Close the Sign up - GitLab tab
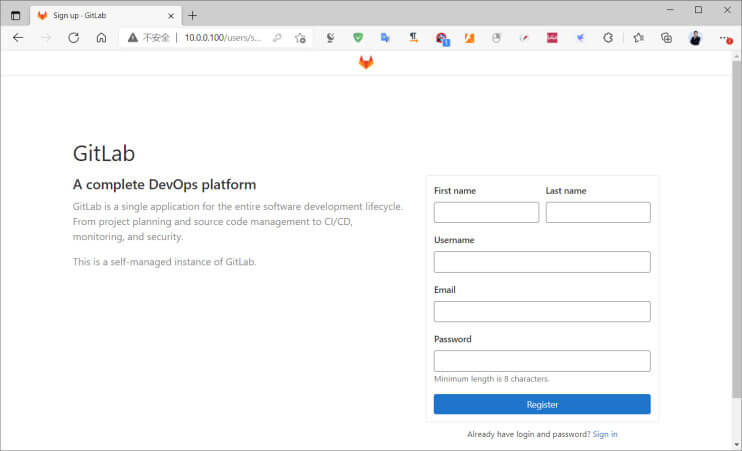This screenshot has height=451, width=742. pyautogui.click(x=171, y=16)
